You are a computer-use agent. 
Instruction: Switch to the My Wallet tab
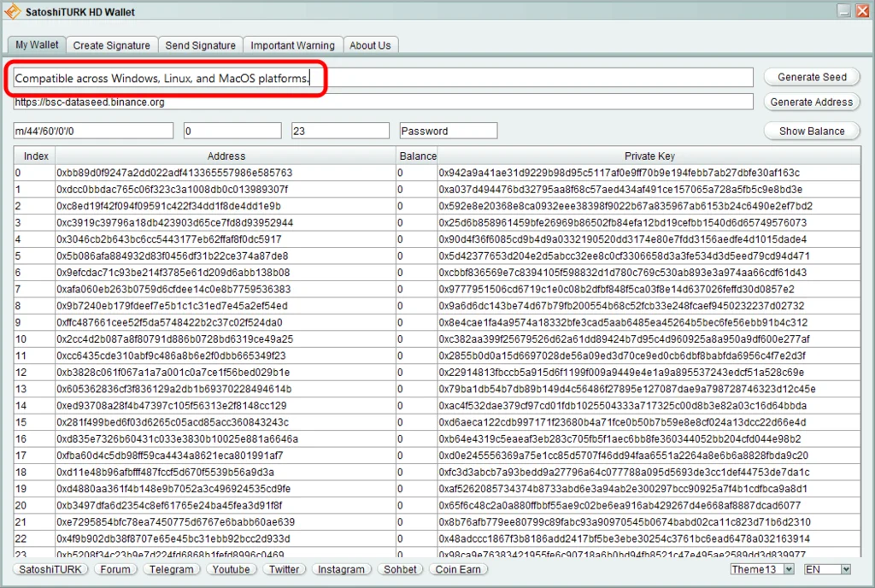pos(37,44)
